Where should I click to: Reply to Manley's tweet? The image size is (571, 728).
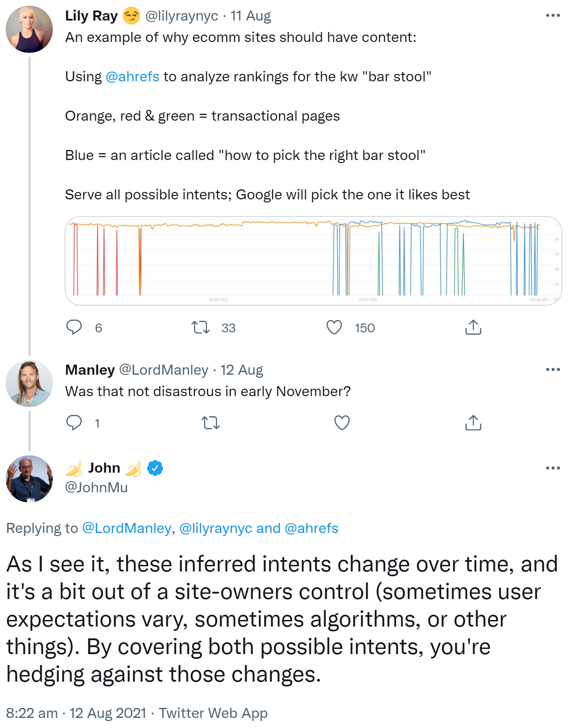tap(74, 423)
